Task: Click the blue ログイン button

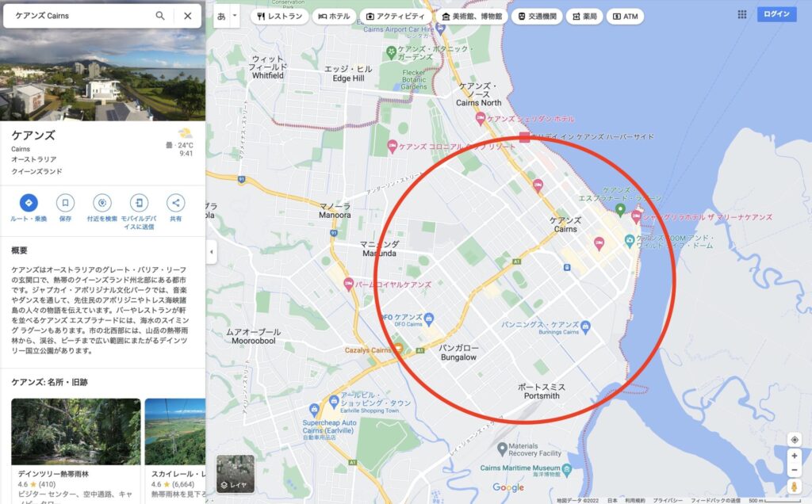Action: (776, 14)
